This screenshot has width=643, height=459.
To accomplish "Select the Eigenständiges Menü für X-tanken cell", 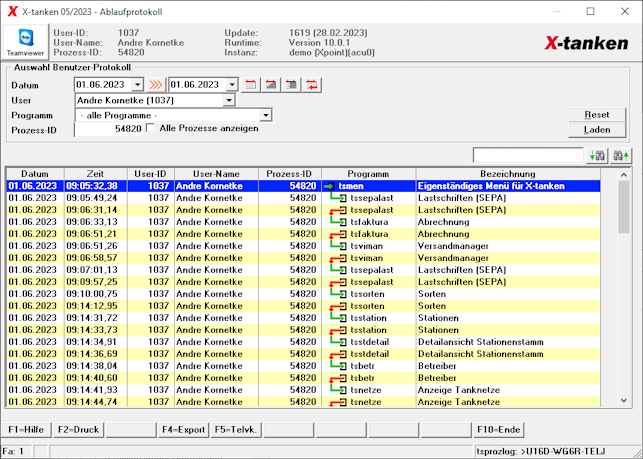I will 508,186.
